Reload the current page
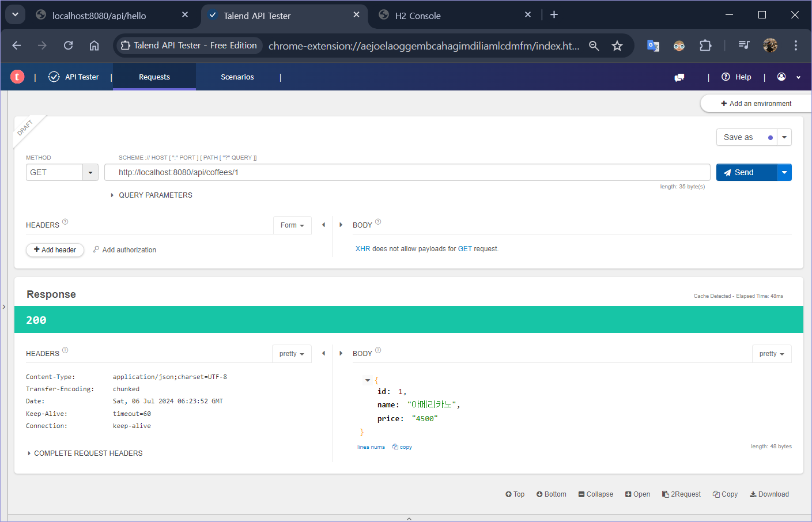Viewport: 812px width, 522px height. click(x=68, y=46)
